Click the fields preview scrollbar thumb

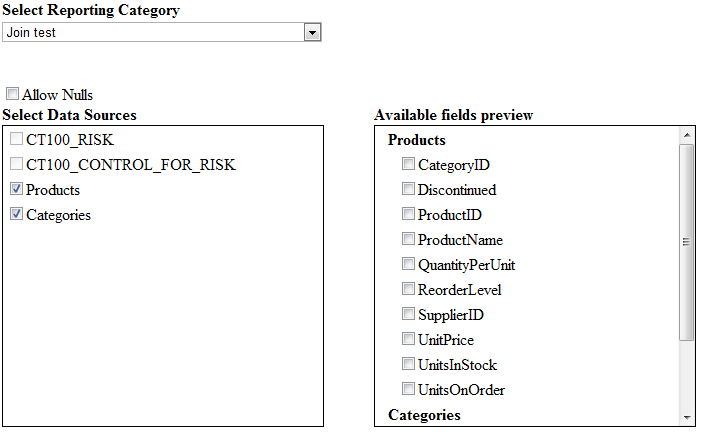click(687, 242)
